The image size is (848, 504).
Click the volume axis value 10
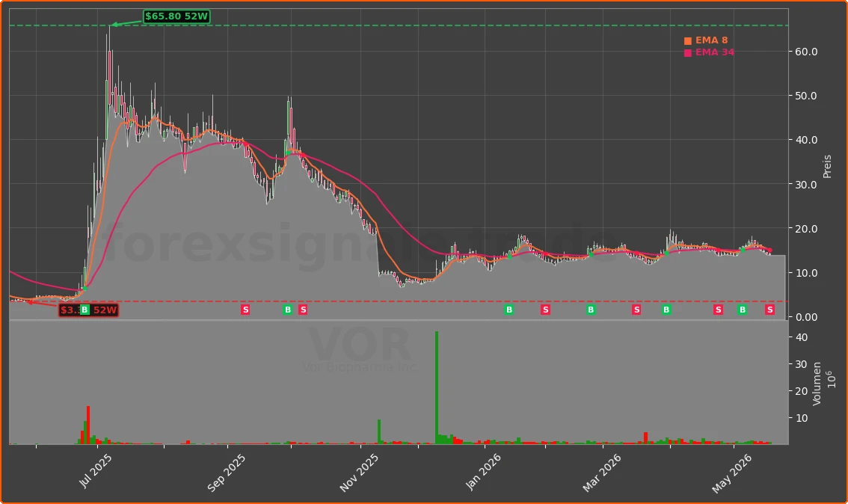tap(802, 418)
